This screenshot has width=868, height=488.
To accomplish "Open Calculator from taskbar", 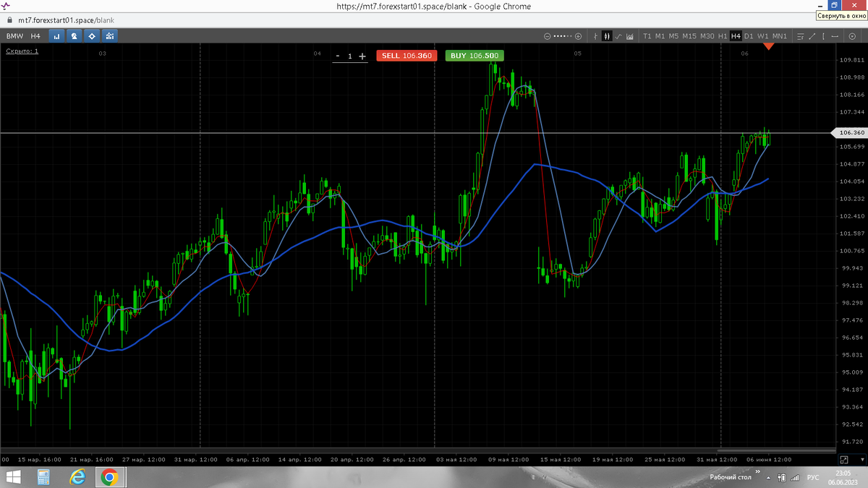I will (x=43, y=477).
